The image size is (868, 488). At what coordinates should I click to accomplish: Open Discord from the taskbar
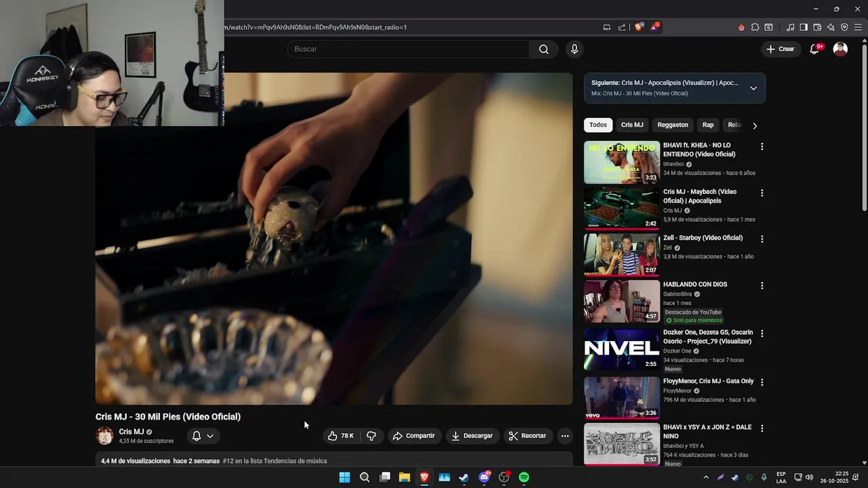tap(484, 477)
